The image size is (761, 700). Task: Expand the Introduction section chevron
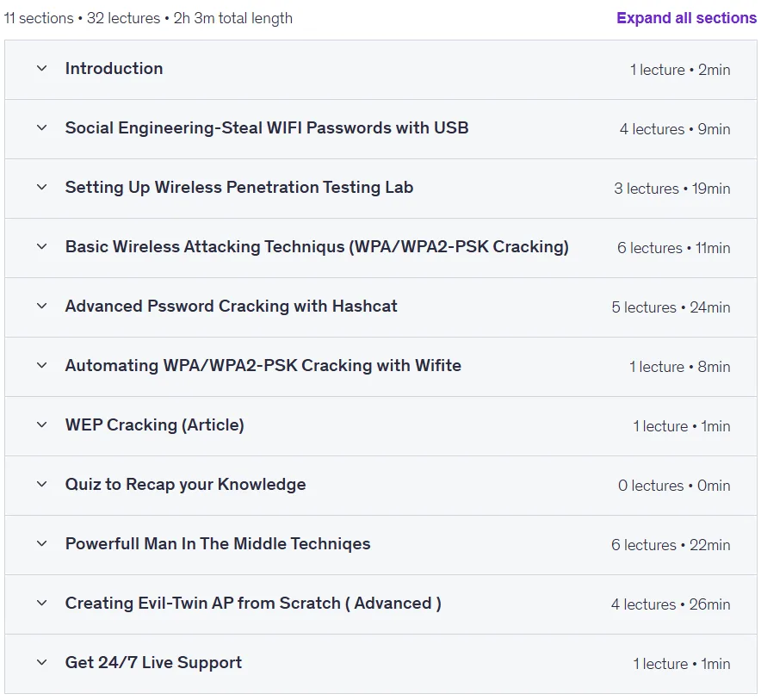click(41, 68)
